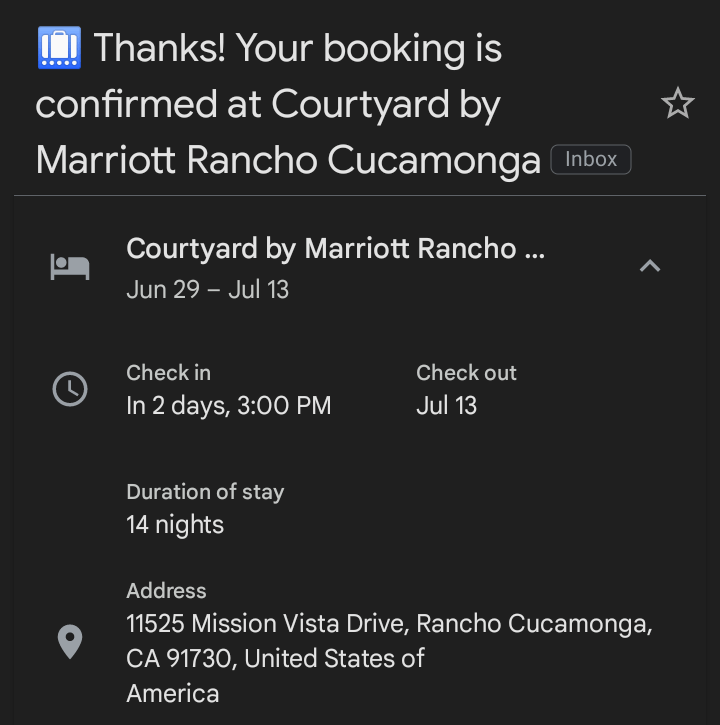Click the "Jun 29 – Jul 13" date range
Viewport: 720px width, 725px height.
(x=207, y=290)
